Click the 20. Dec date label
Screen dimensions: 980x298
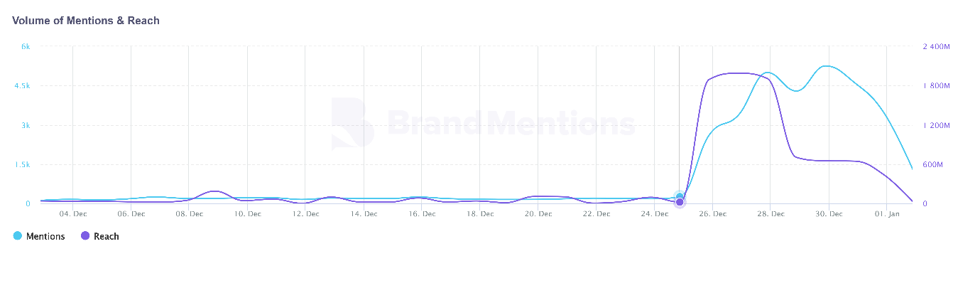(x=538, y=213)
